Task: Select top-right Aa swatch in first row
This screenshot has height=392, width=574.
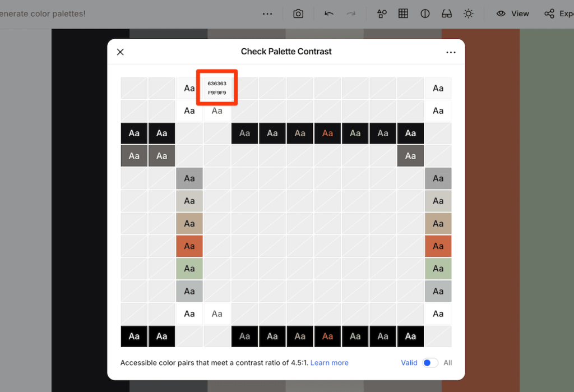Action: tap(438, 88)
